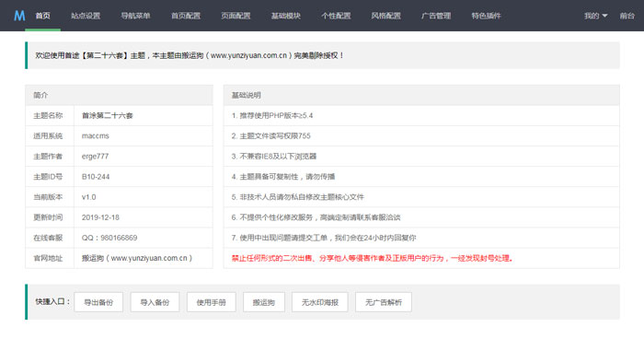Select line about 读写权限755
644x339 pixels.
pos(271,135)
